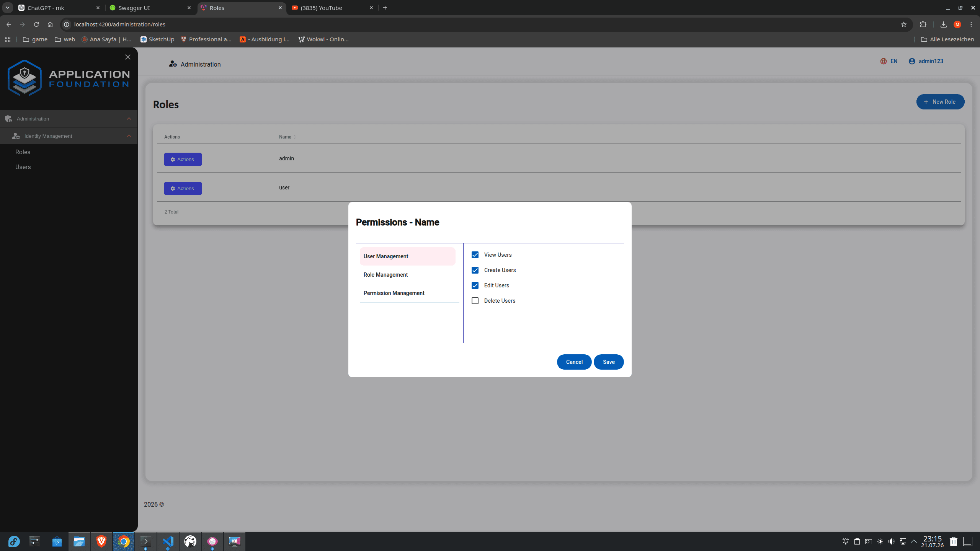The image size is (980, 551).
Task: Open the Chrome icon in taskbar
Action: [124, 541]
